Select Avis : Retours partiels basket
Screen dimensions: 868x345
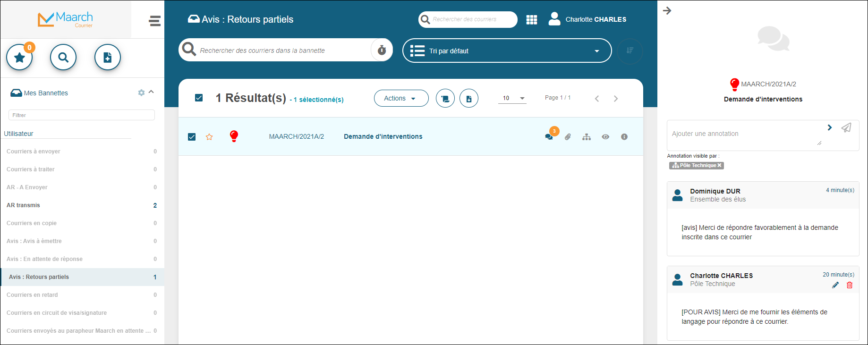(x=82, y=277)
